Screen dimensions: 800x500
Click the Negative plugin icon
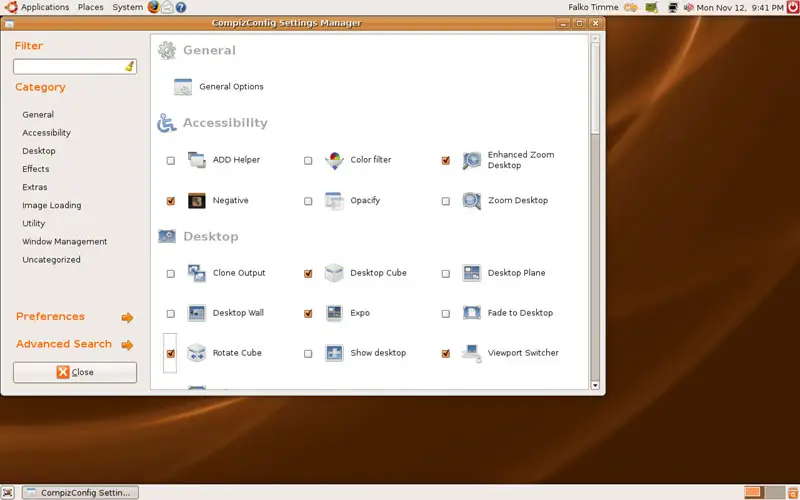pos(196,201)
